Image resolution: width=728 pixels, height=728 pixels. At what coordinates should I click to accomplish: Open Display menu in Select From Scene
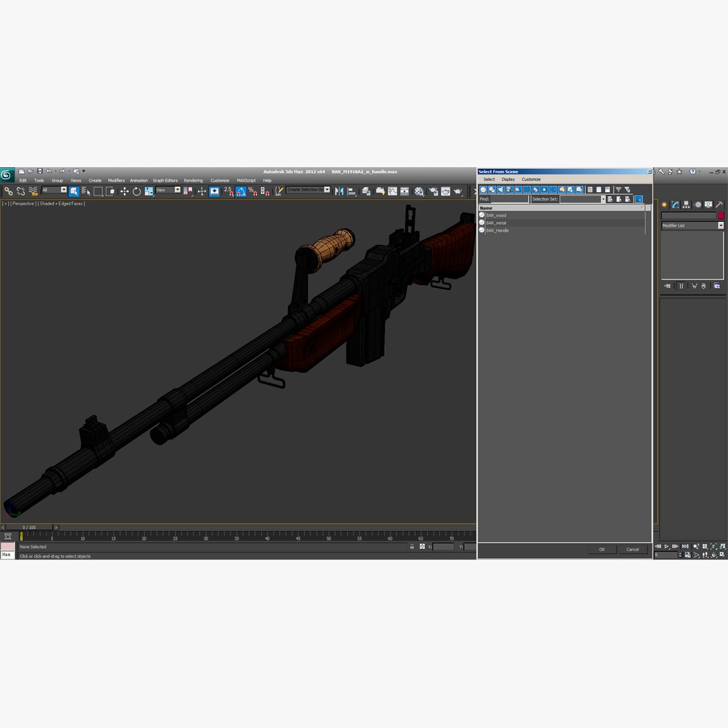tap(508, 179)
